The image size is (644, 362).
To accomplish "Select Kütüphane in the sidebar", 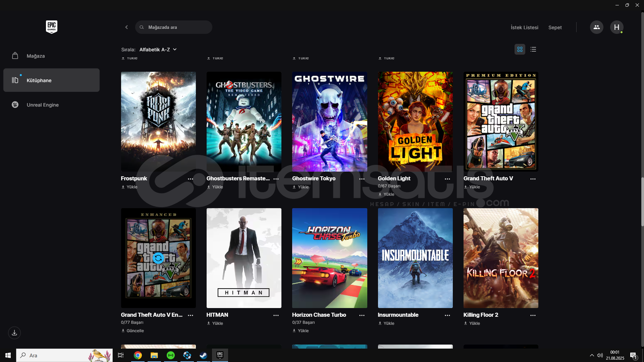I will [51, 80].
